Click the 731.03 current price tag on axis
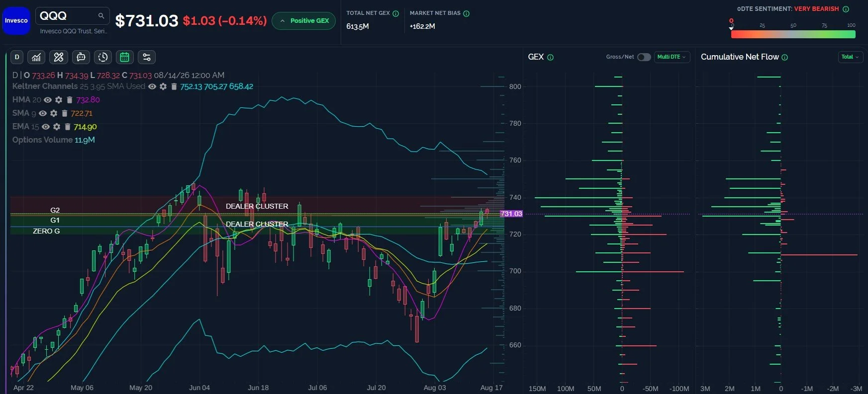 click(511, 214)
